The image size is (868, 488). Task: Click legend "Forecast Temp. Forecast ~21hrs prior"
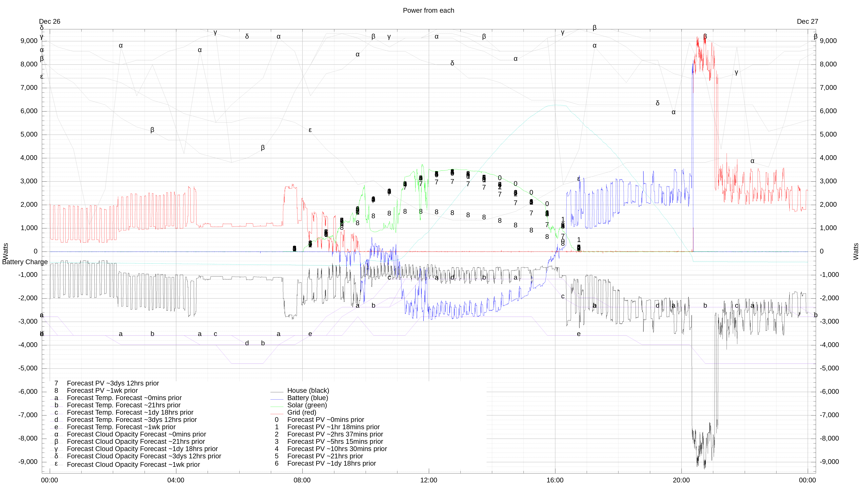pos(124,405)
